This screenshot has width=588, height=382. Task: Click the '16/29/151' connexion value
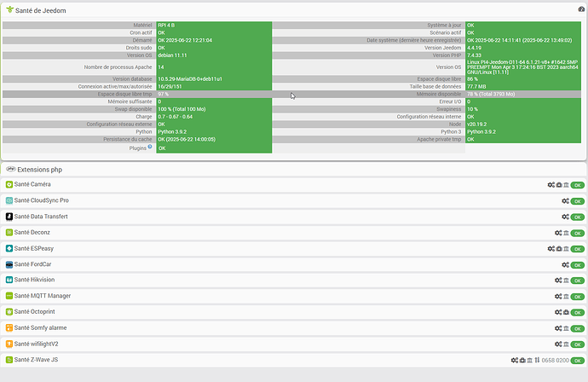tap(170, 86)
